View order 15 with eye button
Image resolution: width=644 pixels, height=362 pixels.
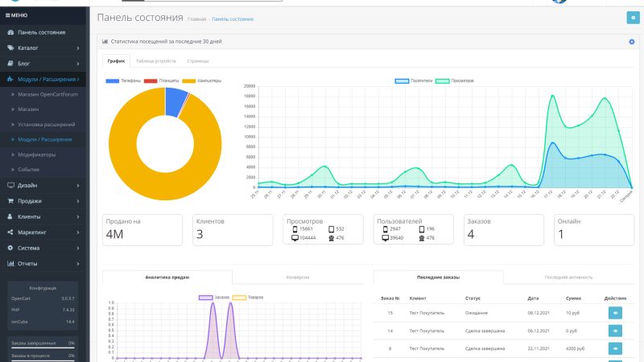615,313
